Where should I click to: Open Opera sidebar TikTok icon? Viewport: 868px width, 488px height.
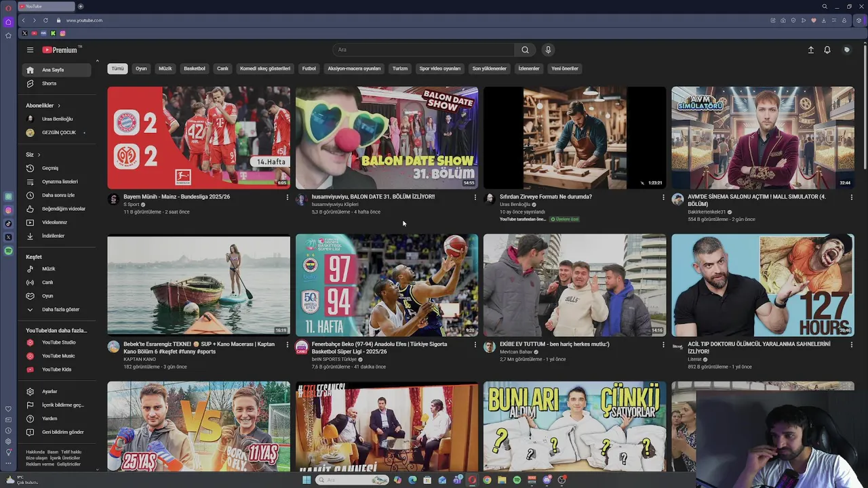(x=8, y=224)
